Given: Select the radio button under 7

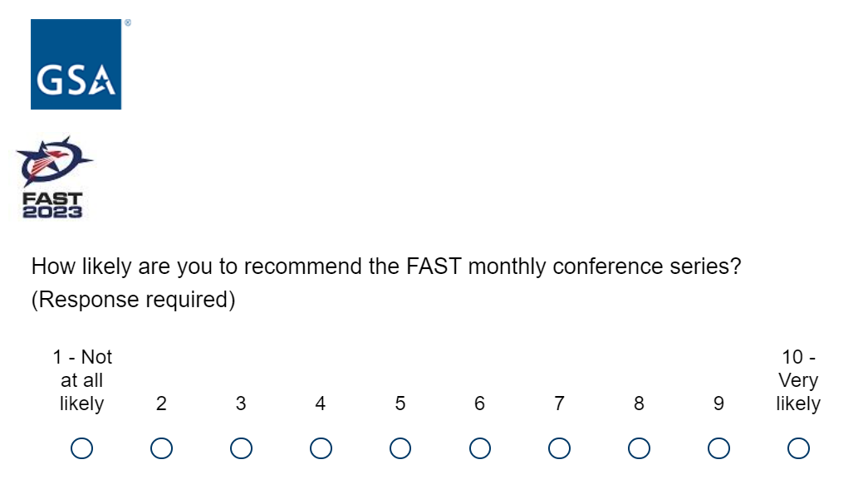Looking at the screenshot, I should coord(559,448).
